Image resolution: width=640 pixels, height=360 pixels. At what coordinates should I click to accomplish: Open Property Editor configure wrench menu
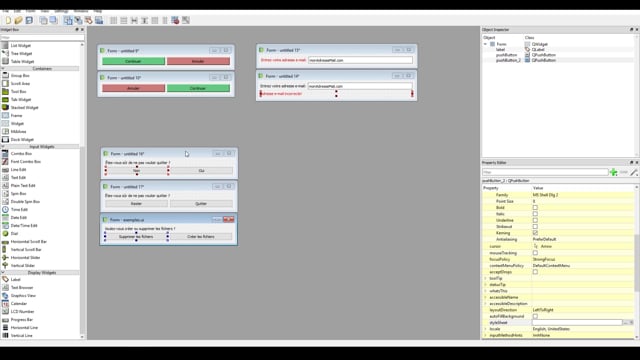[x=633, y=172]
